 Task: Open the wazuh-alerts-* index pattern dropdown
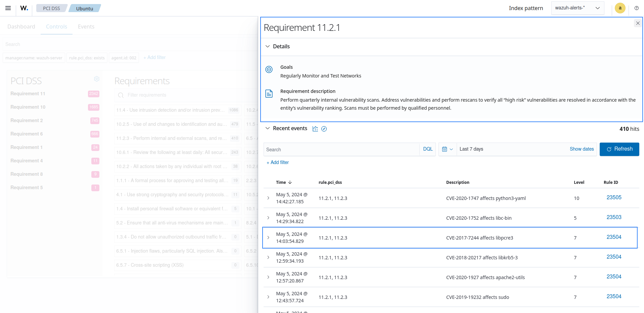pos(578,8)
